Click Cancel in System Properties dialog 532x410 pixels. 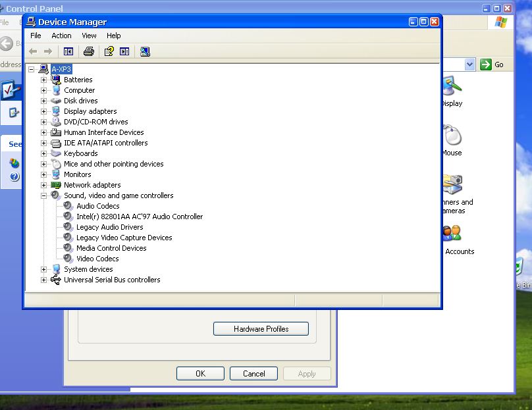(x=253, y=374)
